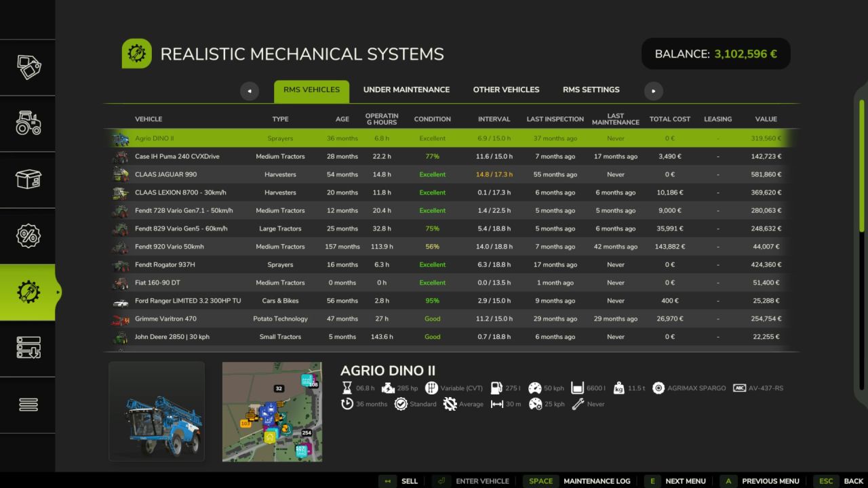Go to next tab with right arrow
Viewport: 868px width, 488px height.
653,91
